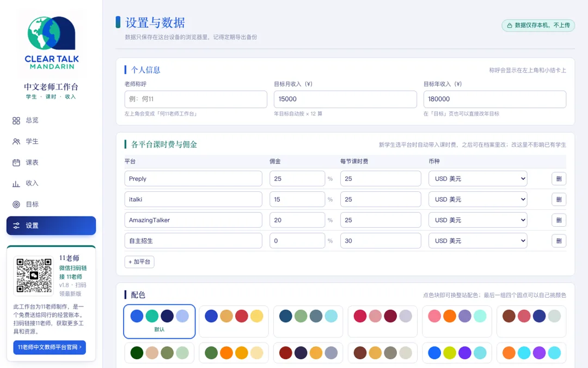Select the brown-gold-taupe-beige color scheme
Image resolution: width=588 pixels, height=368 pixels.
click(383, 353)
